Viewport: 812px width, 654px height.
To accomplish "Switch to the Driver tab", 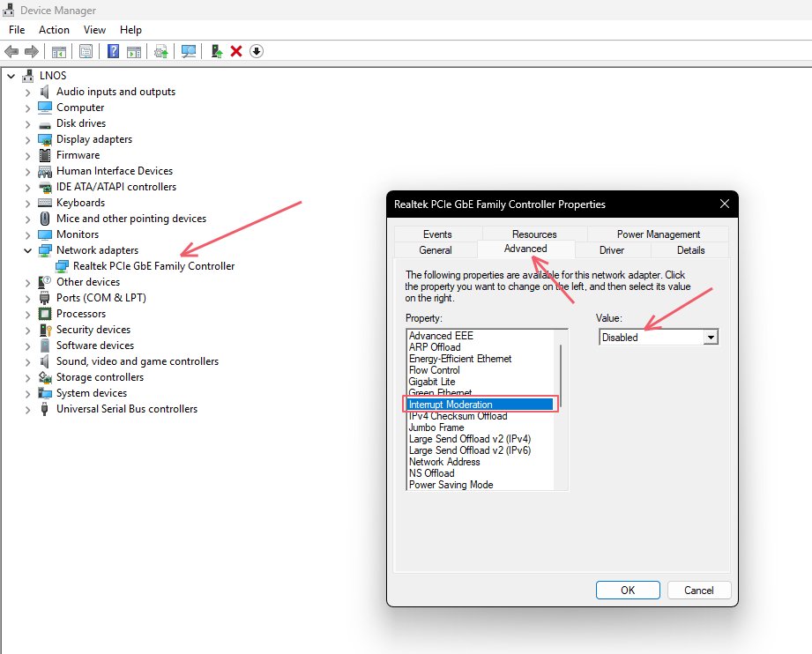I will coord(612,250).
